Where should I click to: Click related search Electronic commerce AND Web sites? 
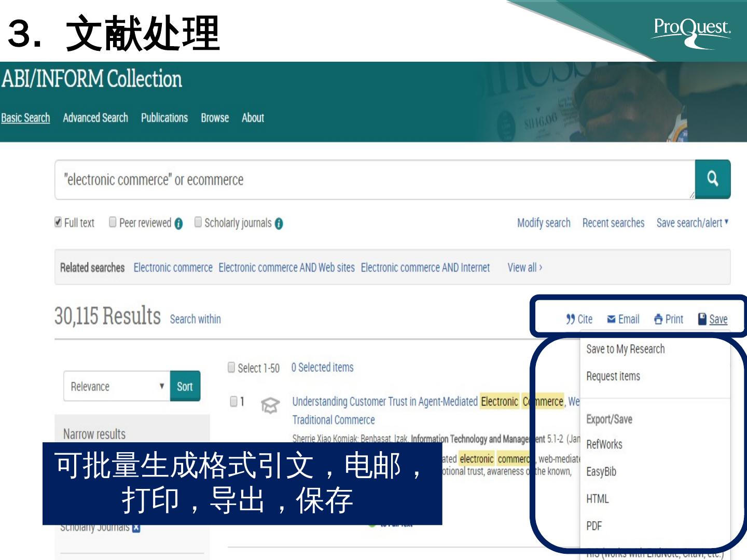(x=287, y=268)
